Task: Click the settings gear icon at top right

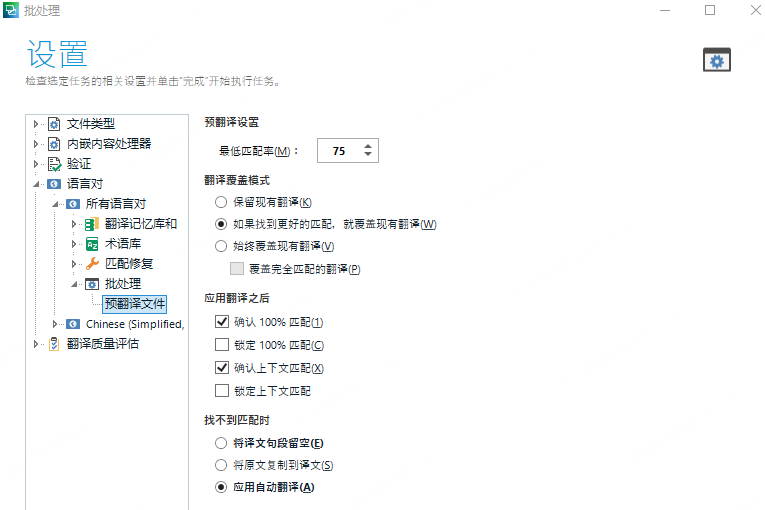Action: [x=717, y=60]
